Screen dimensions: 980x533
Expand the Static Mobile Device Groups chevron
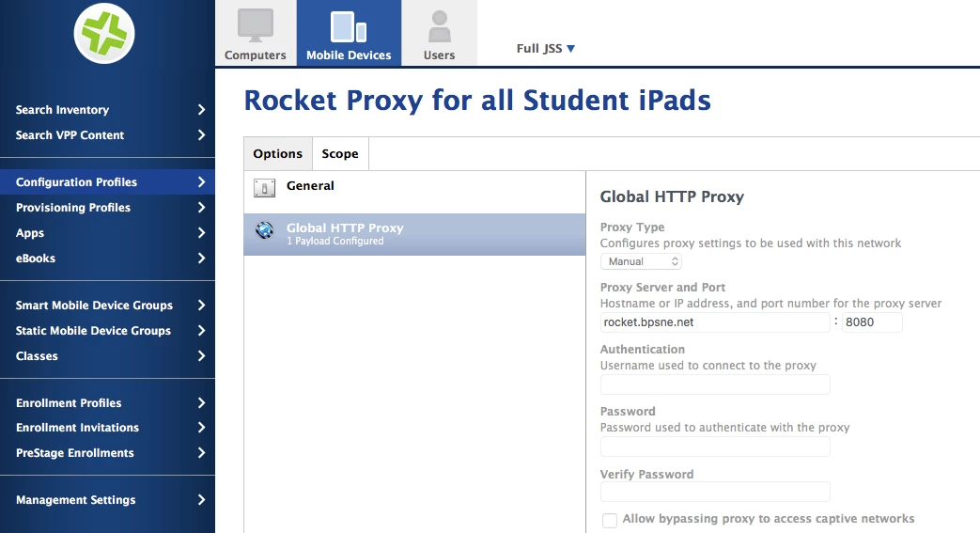click(201, 330)
